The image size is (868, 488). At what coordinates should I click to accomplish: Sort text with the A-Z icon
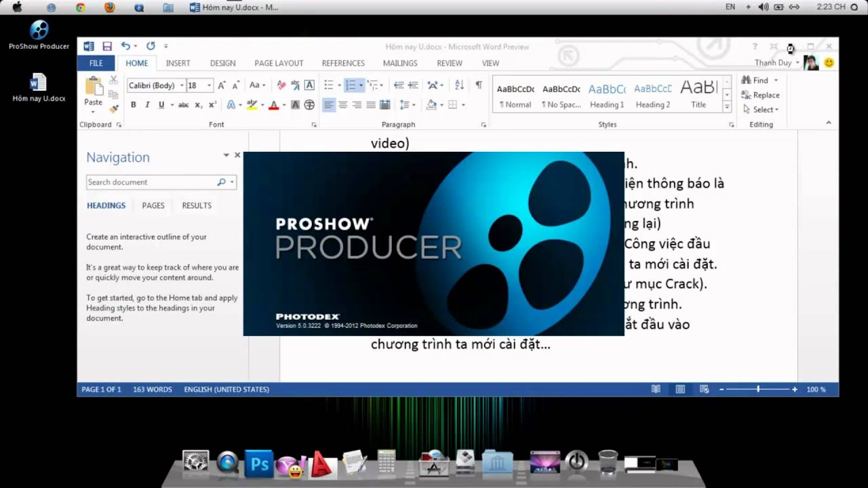tap(459, 85)
